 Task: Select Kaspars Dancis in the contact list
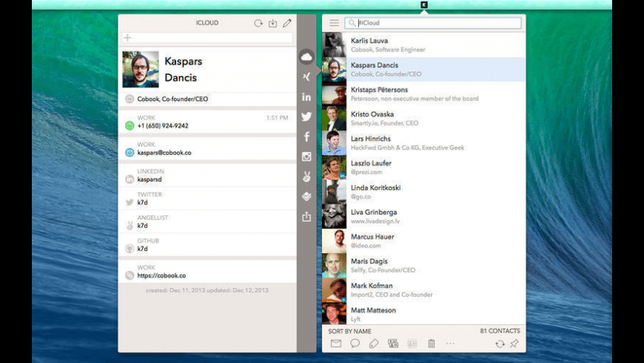[x=423, y=70]
